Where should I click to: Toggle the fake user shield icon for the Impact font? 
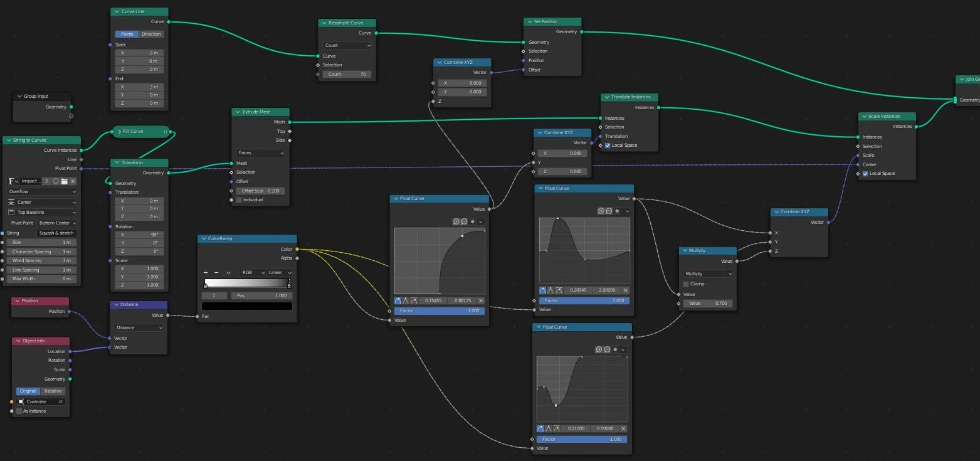point(56,181)
